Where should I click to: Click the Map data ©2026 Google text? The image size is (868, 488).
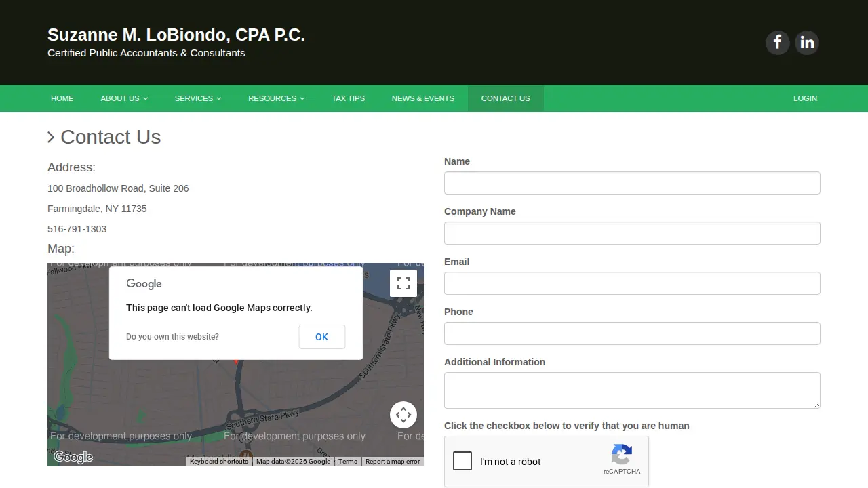click(x=293, y=462)
